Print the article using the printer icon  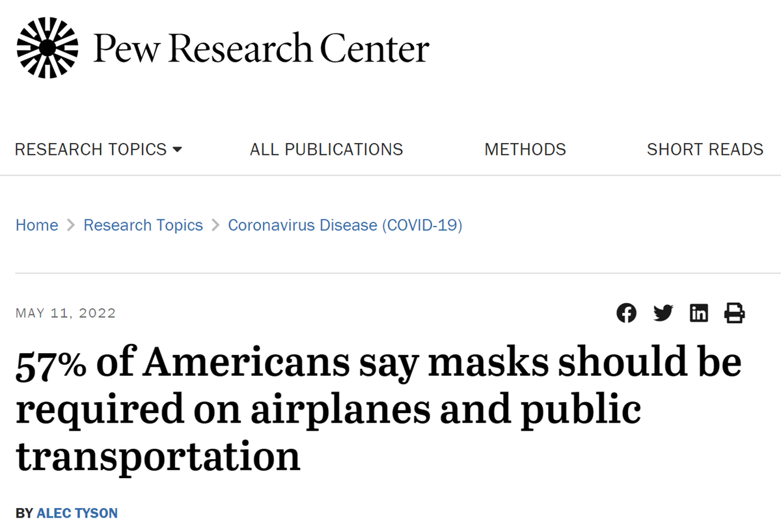point(735,313)
